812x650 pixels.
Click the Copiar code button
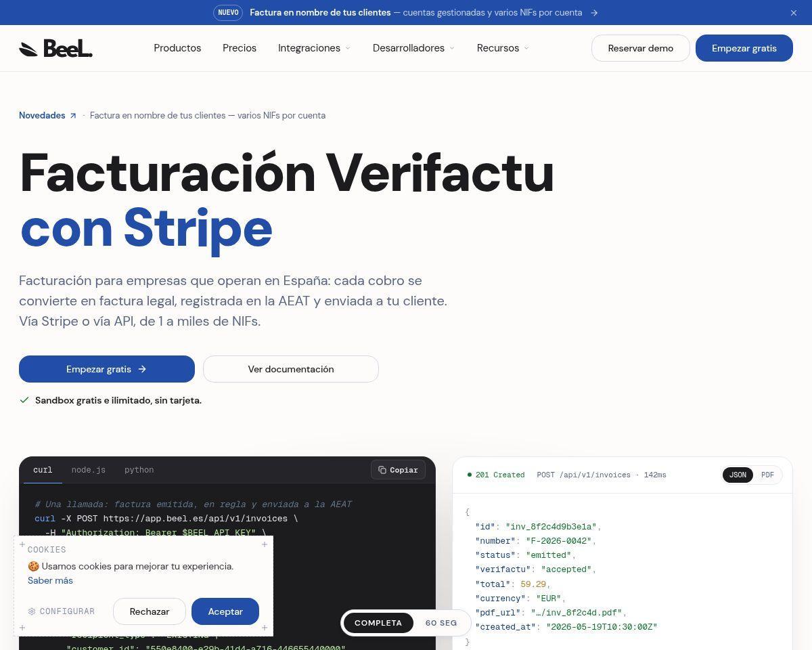click(398, 470)
